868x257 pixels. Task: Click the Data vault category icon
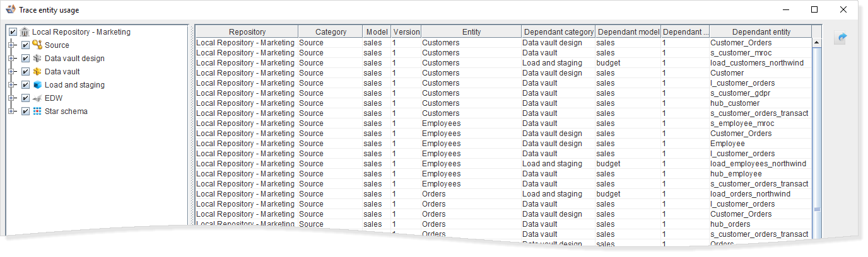pyautogui.click(x=37, y=72)
